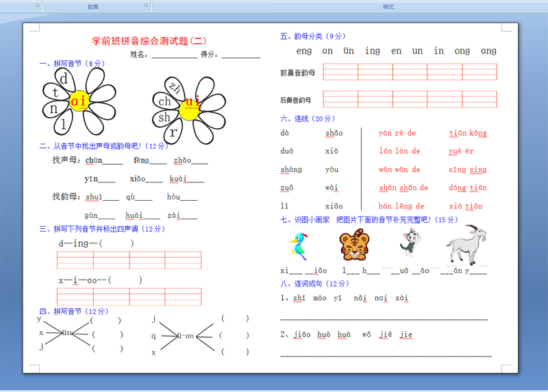Click the 'zh' petal of the ui flower
Screen dimensions: 548x392
coord(174,88)
